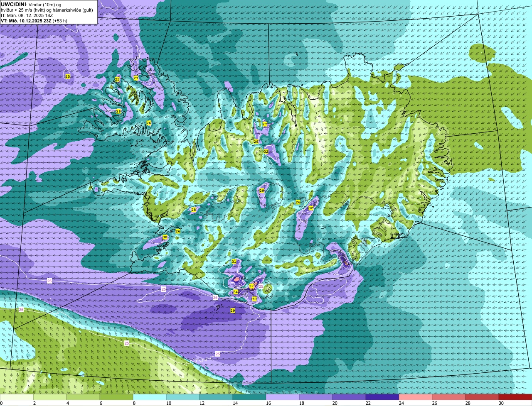This screenshot has width=532, height=406.
Task: Click the yellow gust label '37'
Action: [251, 286]
